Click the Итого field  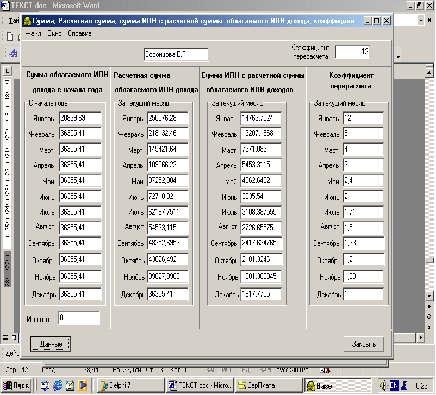click(x=79, y=318)
